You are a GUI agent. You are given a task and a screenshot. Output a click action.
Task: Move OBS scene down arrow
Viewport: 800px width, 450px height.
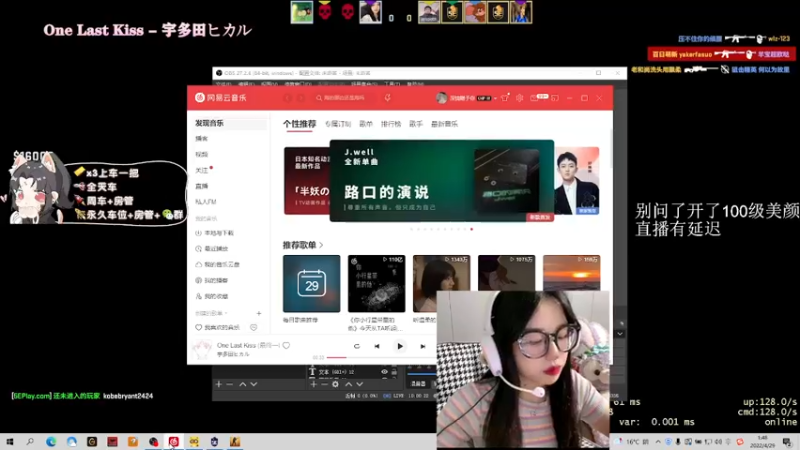[254, 384]
